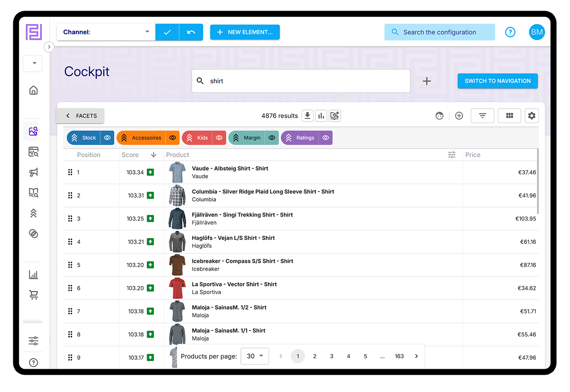Open the ranking chevrons sidebar icon
Viewport: 570px width, 392px height.
[x=33, y=213]
